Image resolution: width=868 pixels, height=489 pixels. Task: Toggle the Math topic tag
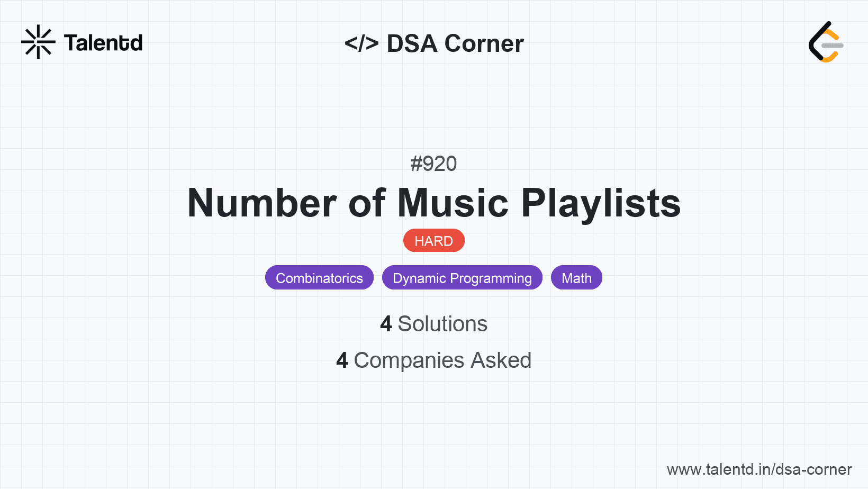pyautogui.click(x=576, y=277)
